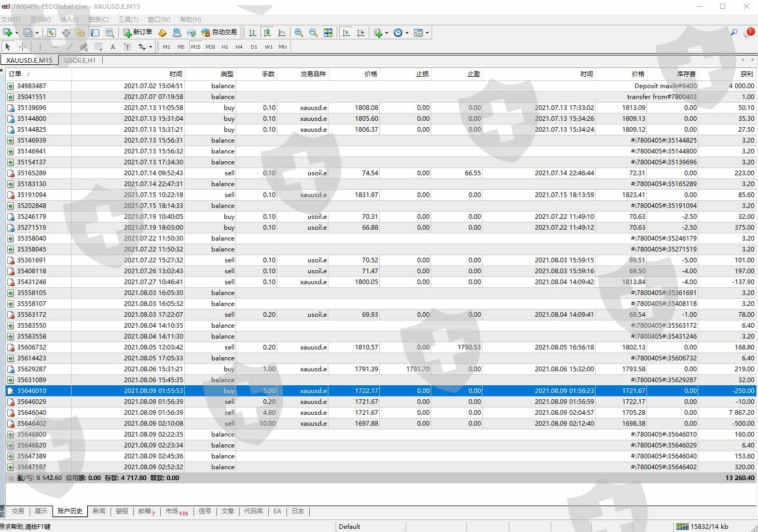Tile windows with the grid icon

[328, 33]
